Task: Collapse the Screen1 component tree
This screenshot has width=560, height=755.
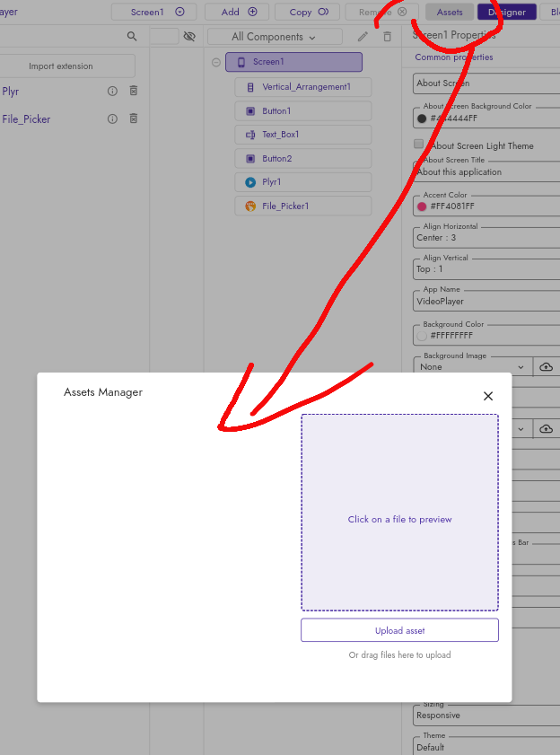Action: click(x=216, y=62)
